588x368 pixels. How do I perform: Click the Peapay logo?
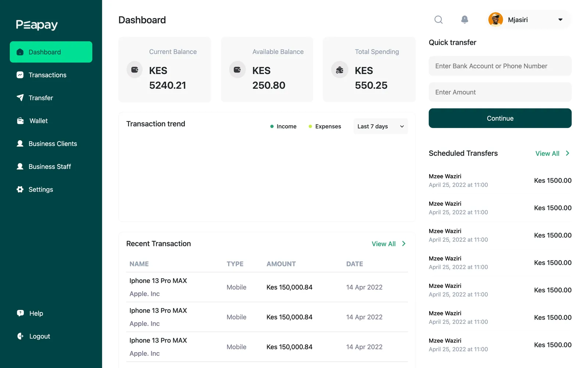coord(37,25)
